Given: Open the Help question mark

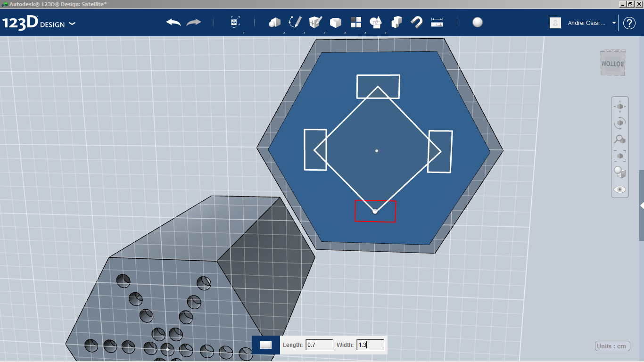Looking at the screenshot, I should (x=629, y=23).
